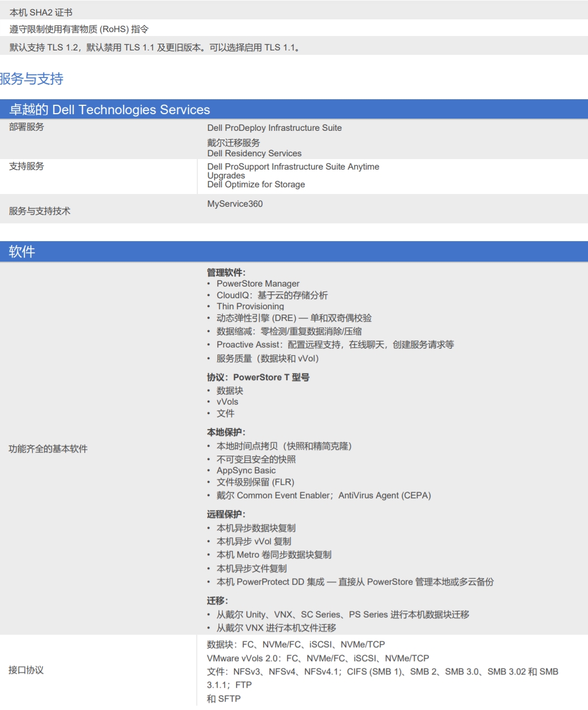
Task: Click the PowerStore Manager bullet item
Action: pos(258,284)
